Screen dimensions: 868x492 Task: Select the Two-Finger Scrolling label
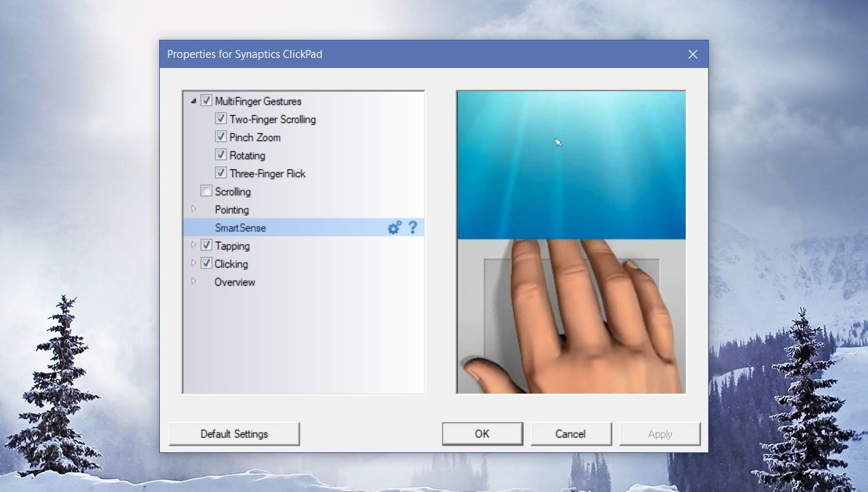[x=273, y=119]
